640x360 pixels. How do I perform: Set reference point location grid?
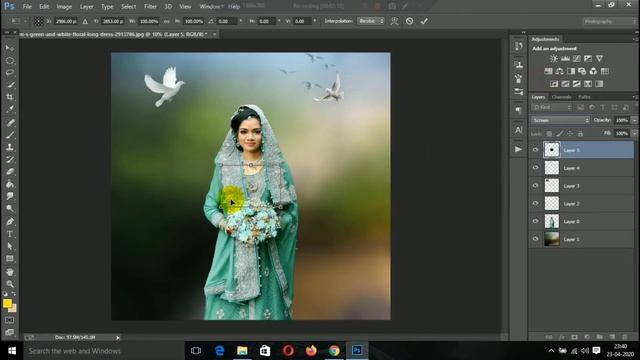tap(38, 21)
